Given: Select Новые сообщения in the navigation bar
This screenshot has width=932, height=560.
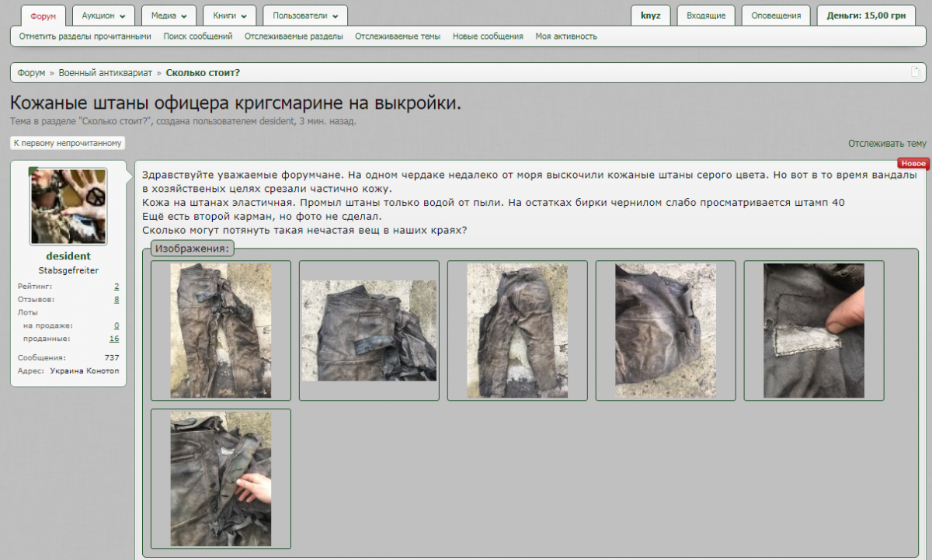Looking at the screenshot, I should [489, 36].
